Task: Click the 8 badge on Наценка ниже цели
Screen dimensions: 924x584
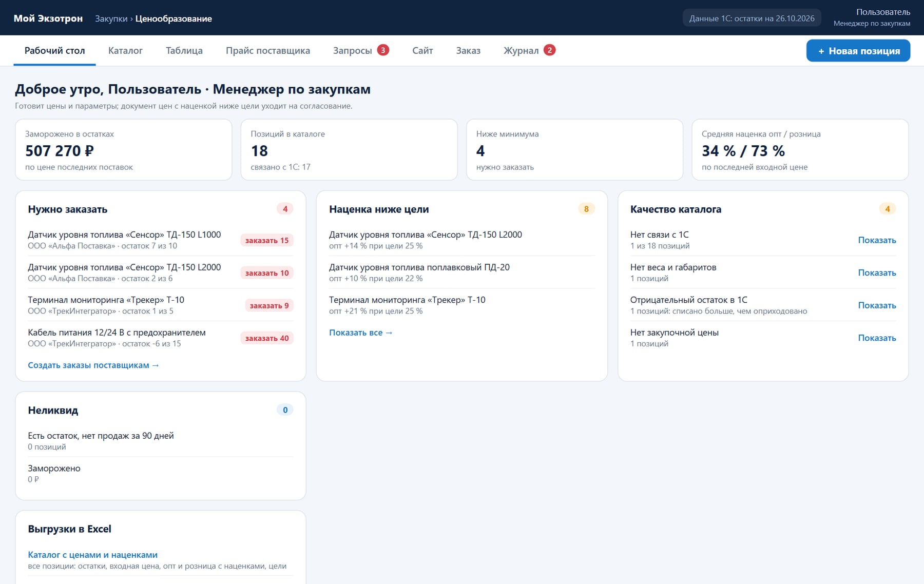Action: click(x=586, y=209)
